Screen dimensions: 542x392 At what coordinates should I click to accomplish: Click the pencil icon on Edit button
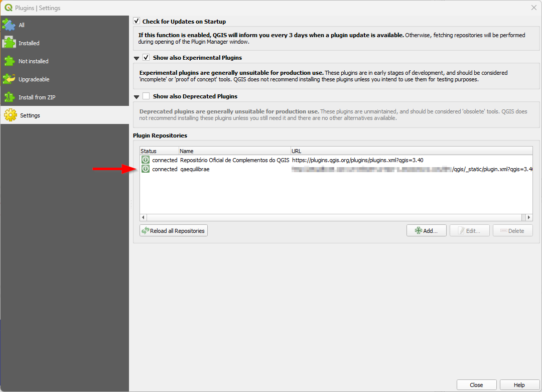461,230
